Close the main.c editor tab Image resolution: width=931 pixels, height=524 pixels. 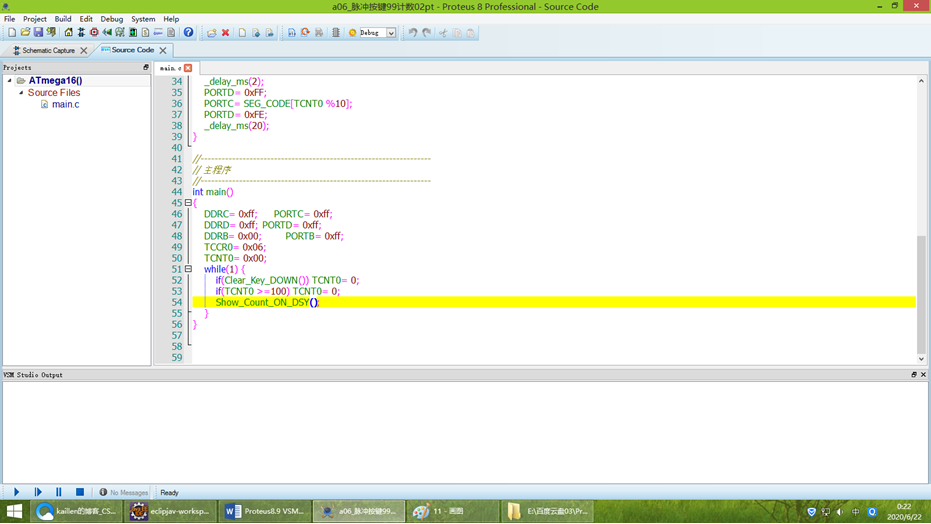click(188, 68)
